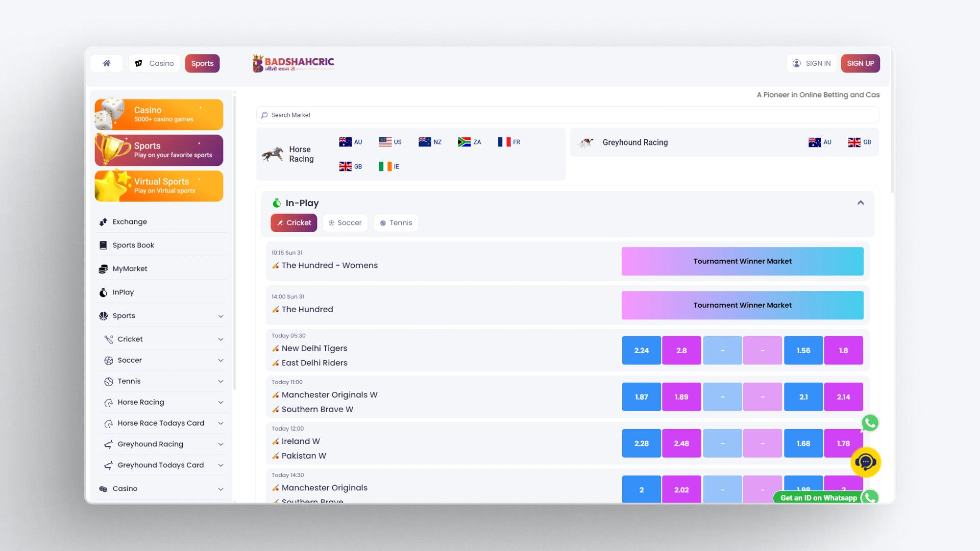Click lay odds 1.8 in New Delhi Tigers row

click(x=843, y=350)
